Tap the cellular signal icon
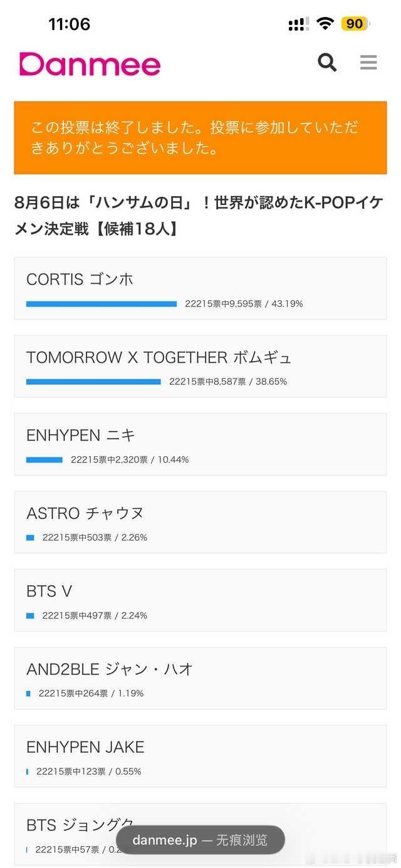The image size is (401, 868). 298,24
